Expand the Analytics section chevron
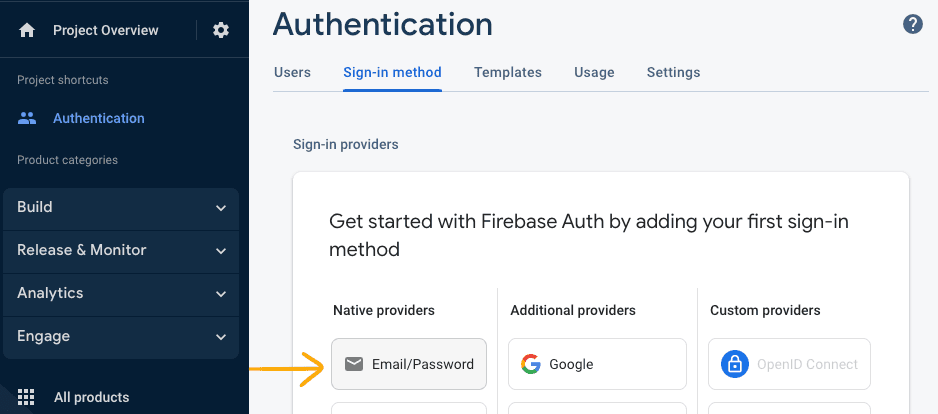 point(221,294)
